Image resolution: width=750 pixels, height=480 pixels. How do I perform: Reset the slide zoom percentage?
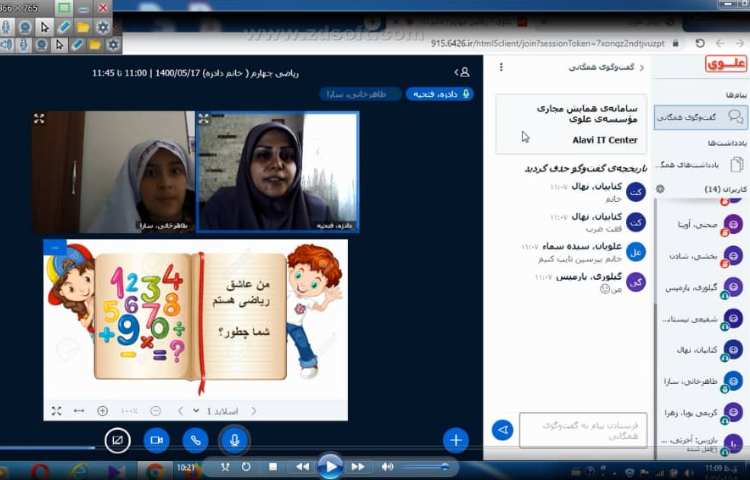[x=129, y=411]
